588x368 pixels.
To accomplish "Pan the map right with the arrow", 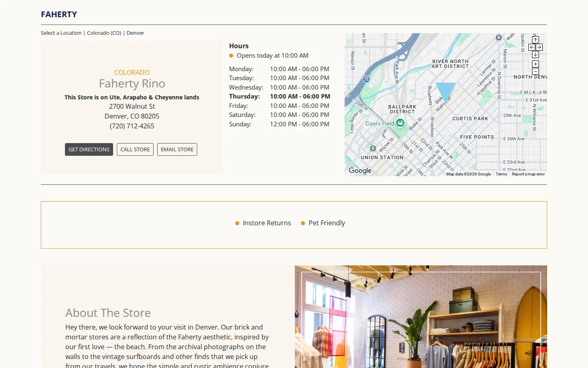I will [539, 47].
